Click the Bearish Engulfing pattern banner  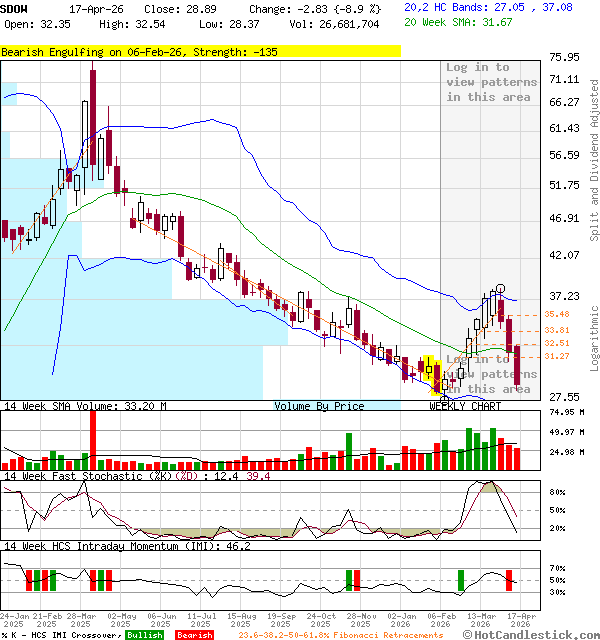click(140, 51)
